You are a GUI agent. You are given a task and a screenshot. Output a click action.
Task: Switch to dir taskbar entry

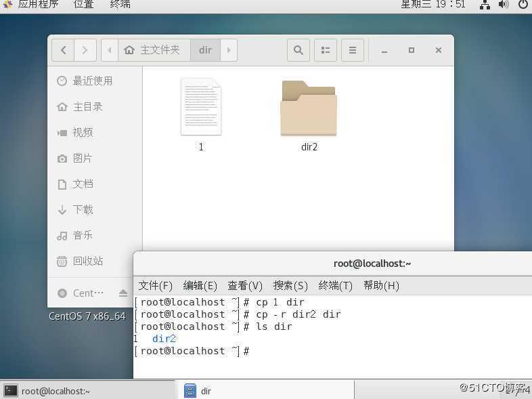point(267,391)
